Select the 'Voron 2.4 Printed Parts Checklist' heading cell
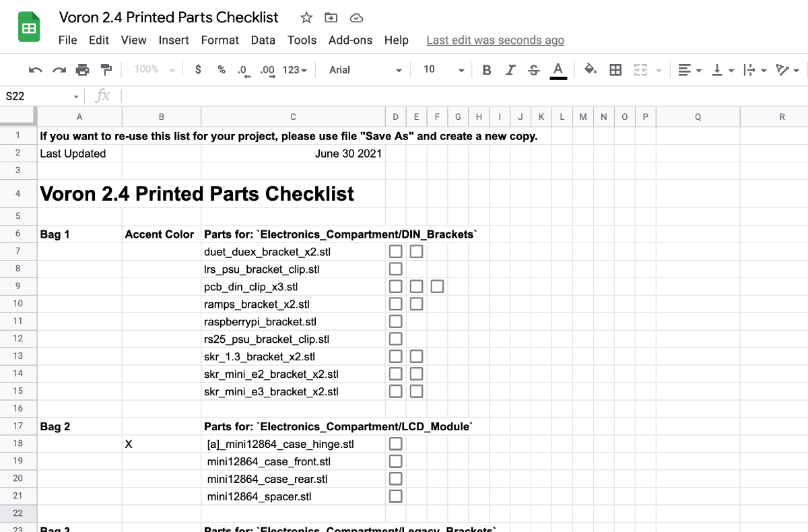This screenshot has height=532, width=808. (197, 194)
